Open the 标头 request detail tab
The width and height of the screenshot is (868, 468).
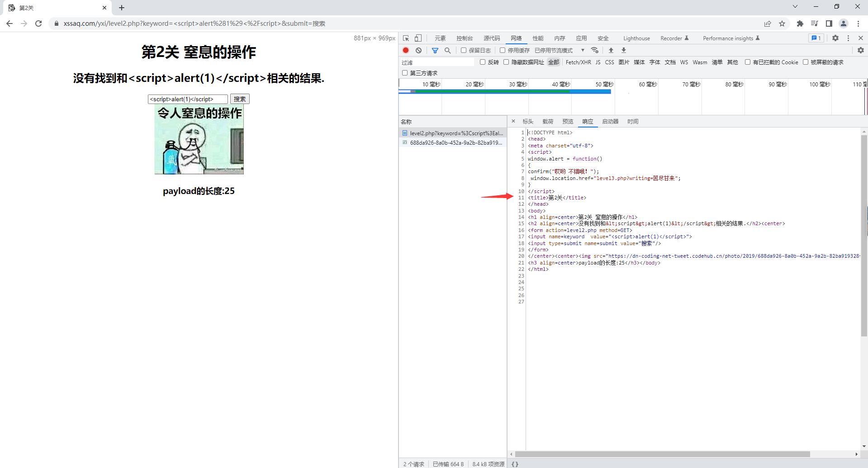click(528, 122)
